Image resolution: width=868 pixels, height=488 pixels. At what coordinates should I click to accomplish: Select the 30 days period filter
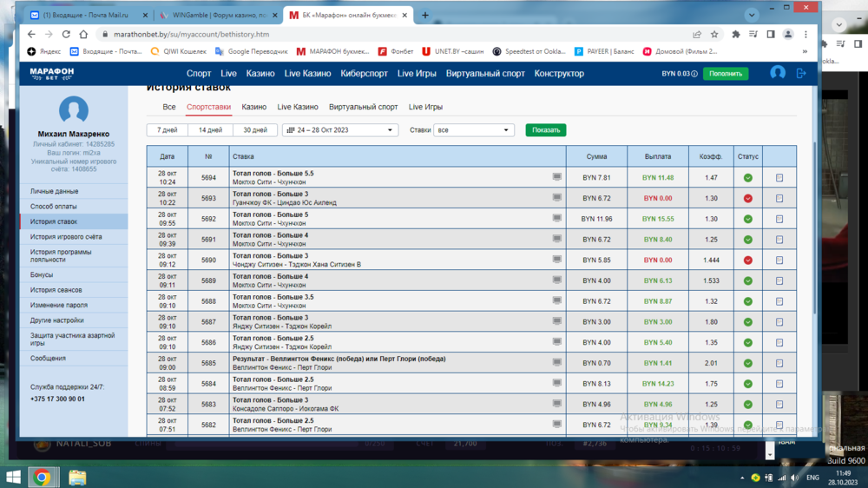point(254,130)
